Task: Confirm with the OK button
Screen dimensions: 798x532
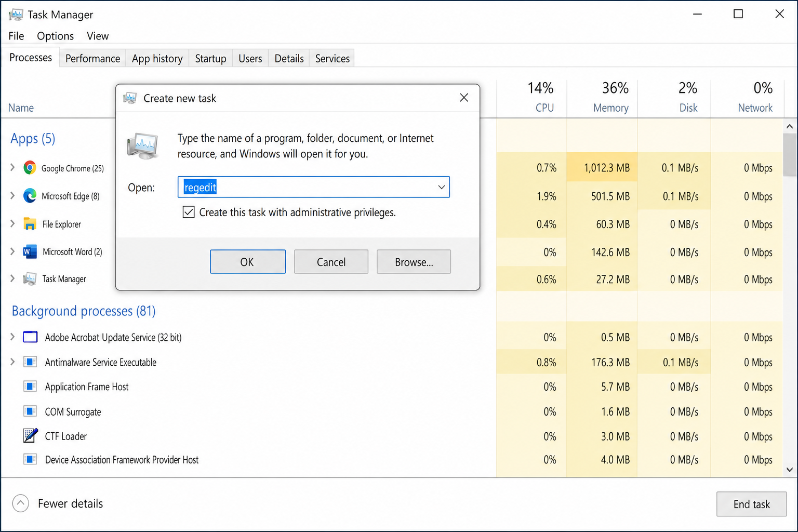Action: (248, 262)
